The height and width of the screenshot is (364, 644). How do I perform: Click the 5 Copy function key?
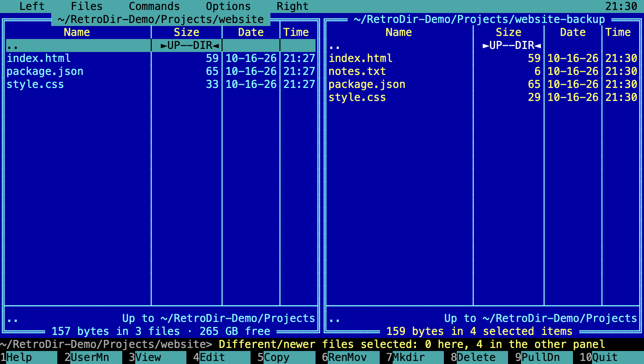click(x=286, y=357)
